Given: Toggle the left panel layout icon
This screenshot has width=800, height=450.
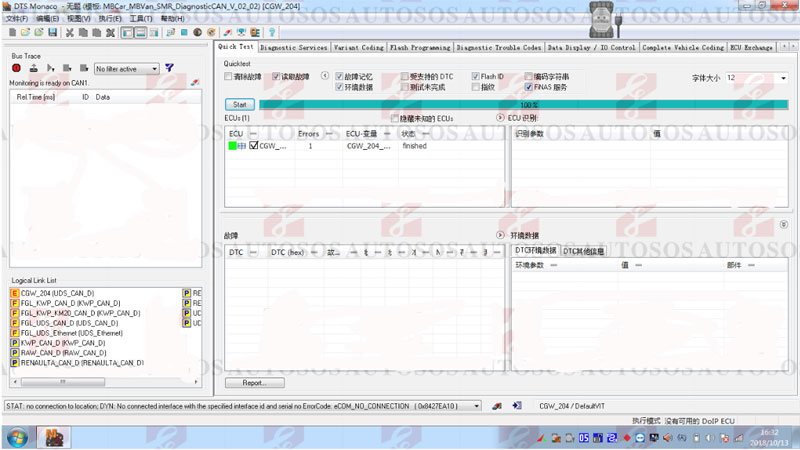Looking at the screenshot, I should coord(127,33).
